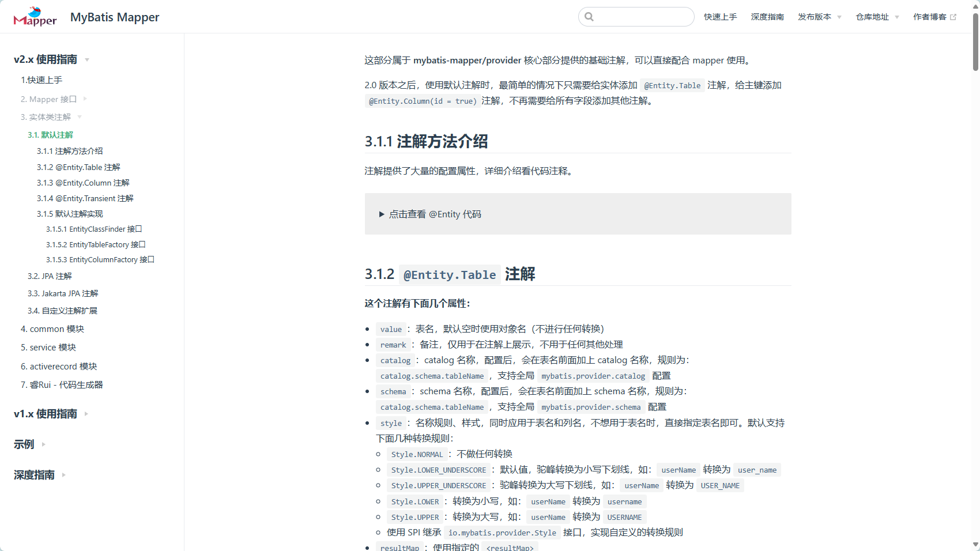Open 3.3. Jakarta JPA 注解 page
Screen dimensions: 980x551
(x=63, y=293)
